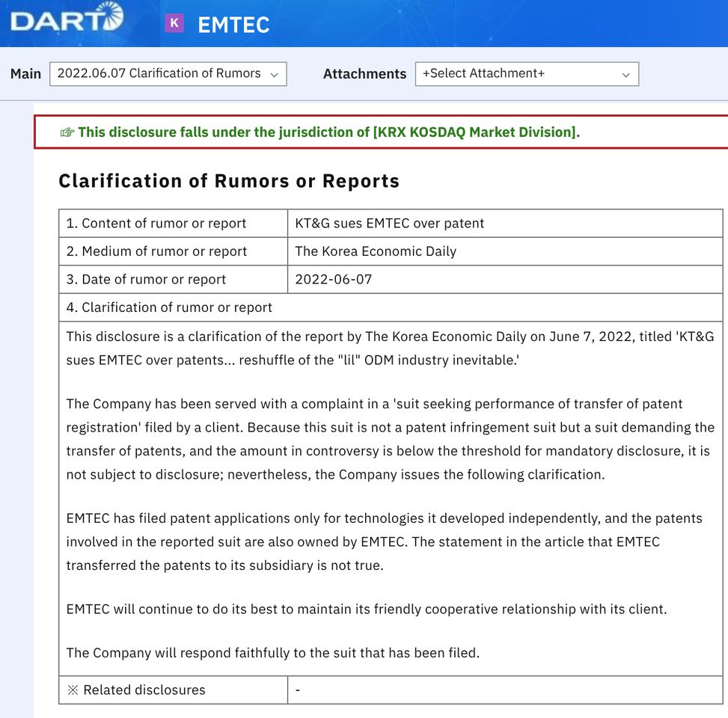This screenshot has width=728, height=718.
Task: Click the DART logo
Action: 67,18
